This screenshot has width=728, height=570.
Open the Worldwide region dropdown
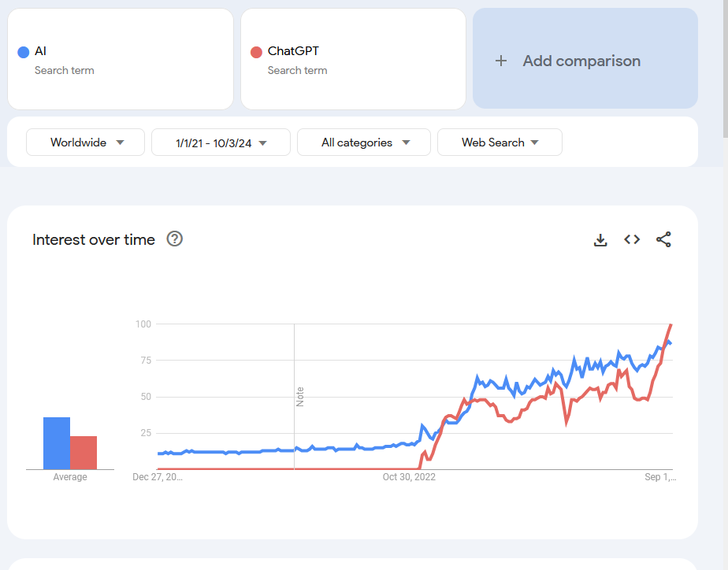click(86, 142)
